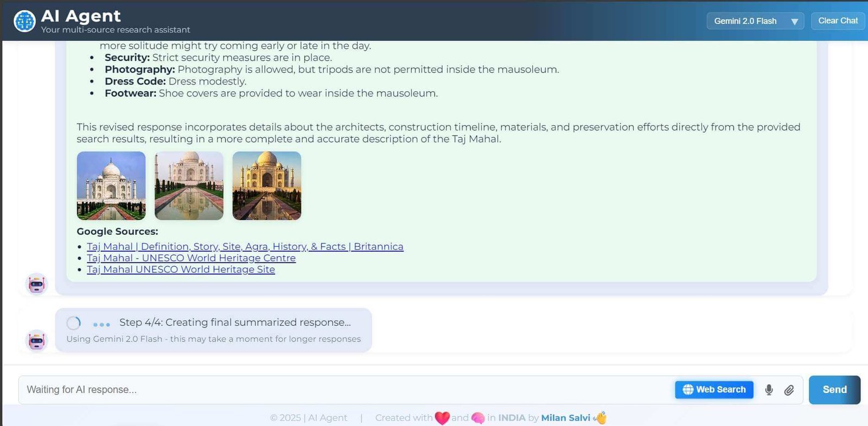Clear the chat with the Clear Chat button
868x426 pixels.
tap(838, 21)
